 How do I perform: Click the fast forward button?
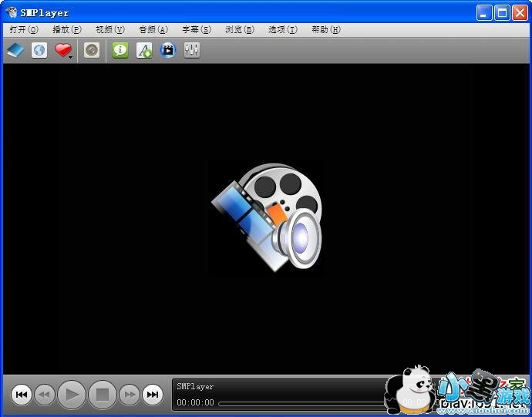pyautogui.click(x=130, y=395)
